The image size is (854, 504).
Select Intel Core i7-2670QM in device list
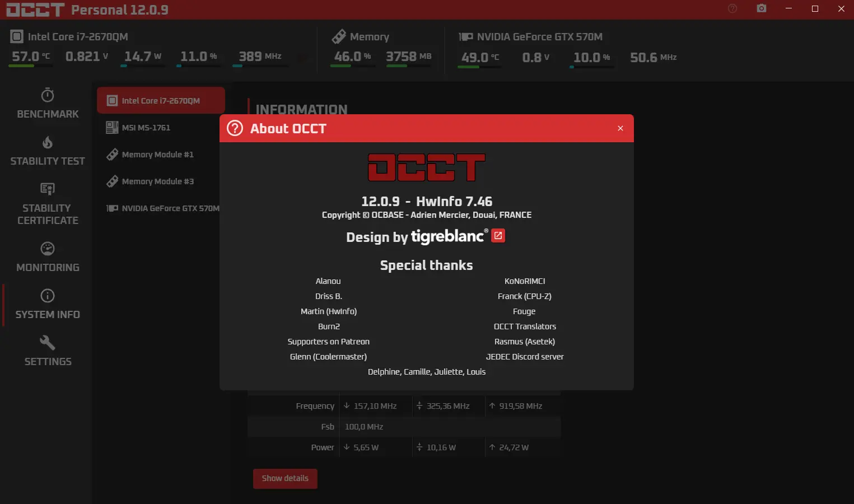click(x=161, y=101)
